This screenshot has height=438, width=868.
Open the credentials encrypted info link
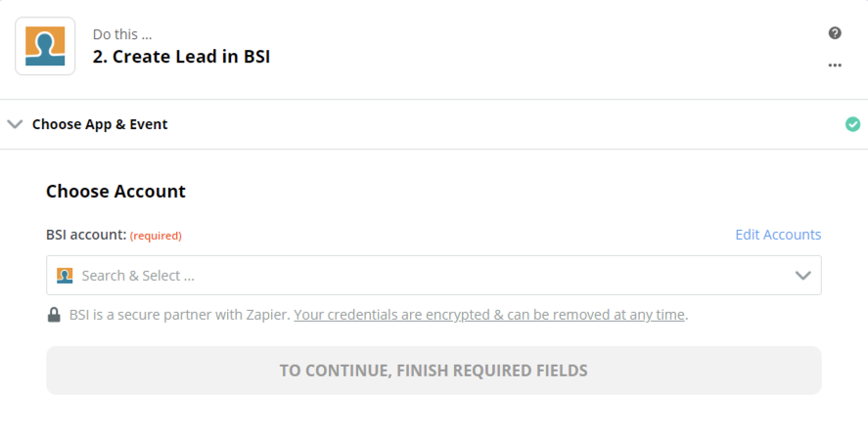point(489,315)
